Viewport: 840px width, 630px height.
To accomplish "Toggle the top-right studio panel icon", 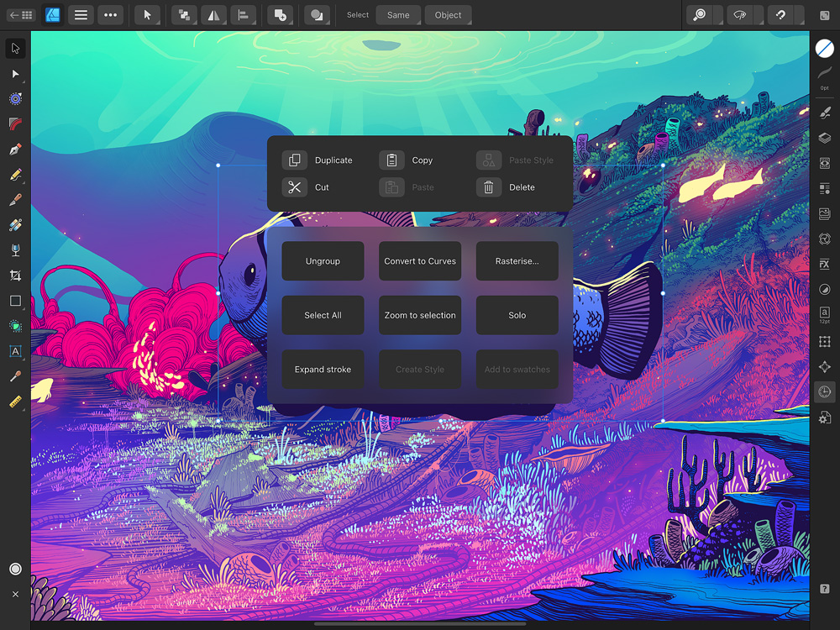I will tap(825, 15).
